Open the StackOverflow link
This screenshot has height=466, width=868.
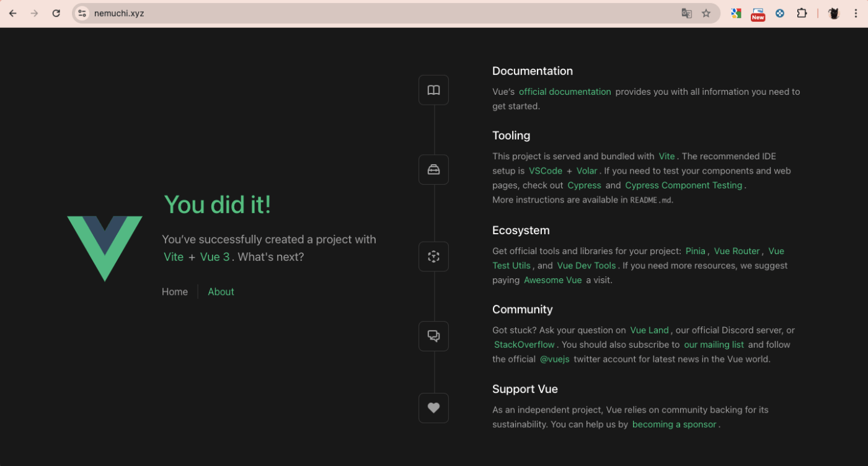tap(525, 345)
